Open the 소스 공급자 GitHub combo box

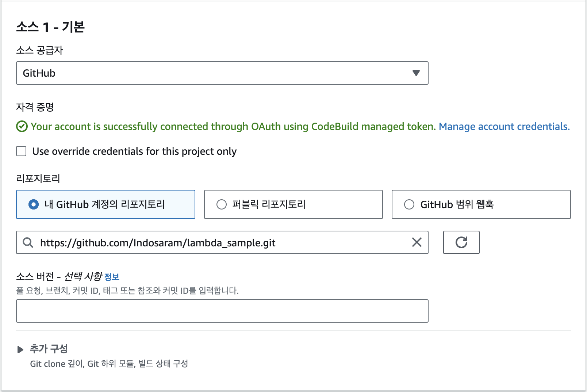[x=222, y=73]
